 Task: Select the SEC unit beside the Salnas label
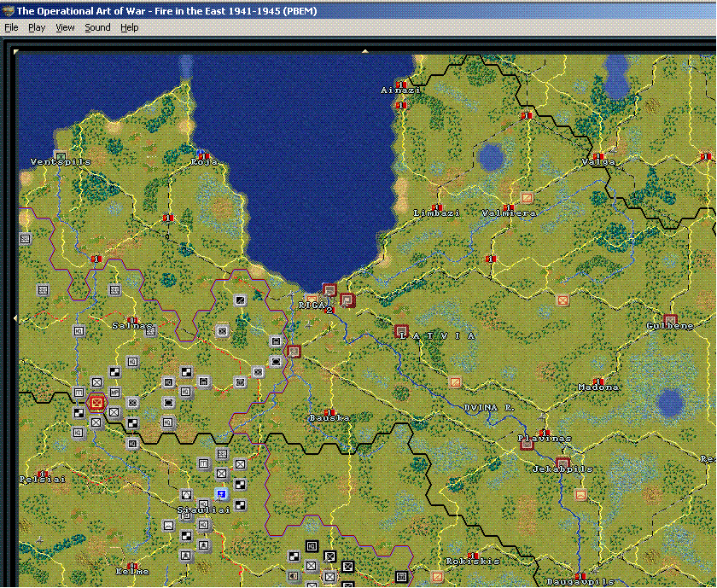150,330
